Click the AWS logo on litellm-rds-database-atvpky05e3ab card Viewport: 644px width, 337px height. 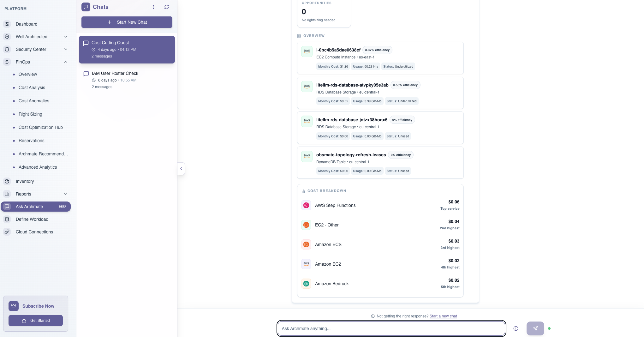307,86
